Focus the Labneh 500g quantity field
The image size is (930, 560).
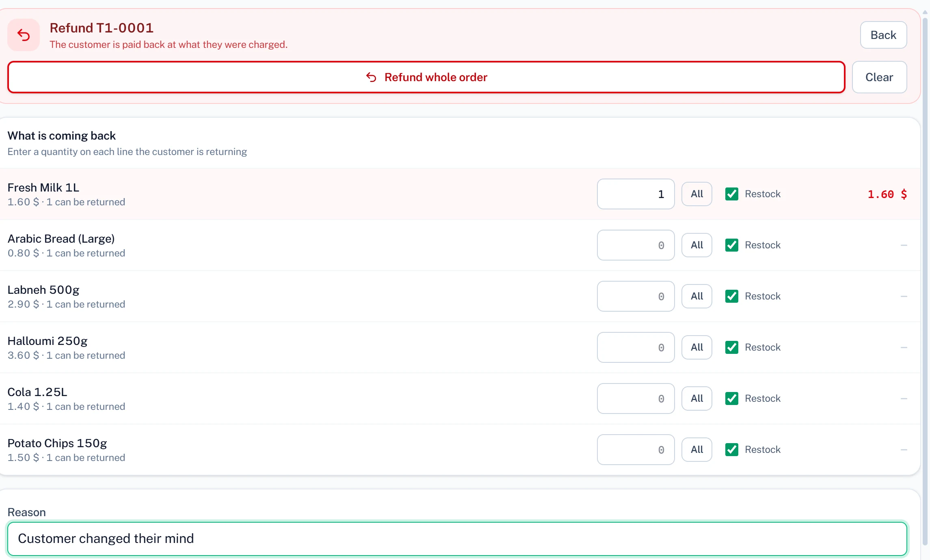click(x=636, y=296)
